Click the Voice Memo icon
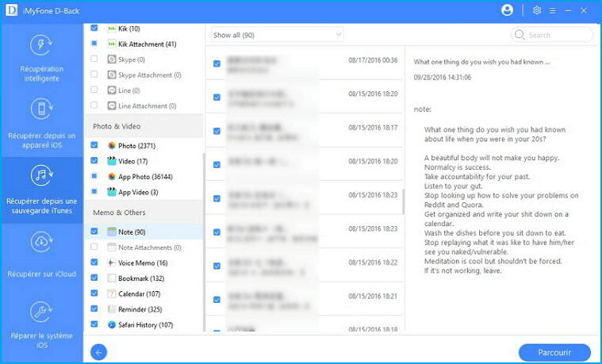Image resolution: width=602 pixels, height=364 pixels. [x=112, y=262]
